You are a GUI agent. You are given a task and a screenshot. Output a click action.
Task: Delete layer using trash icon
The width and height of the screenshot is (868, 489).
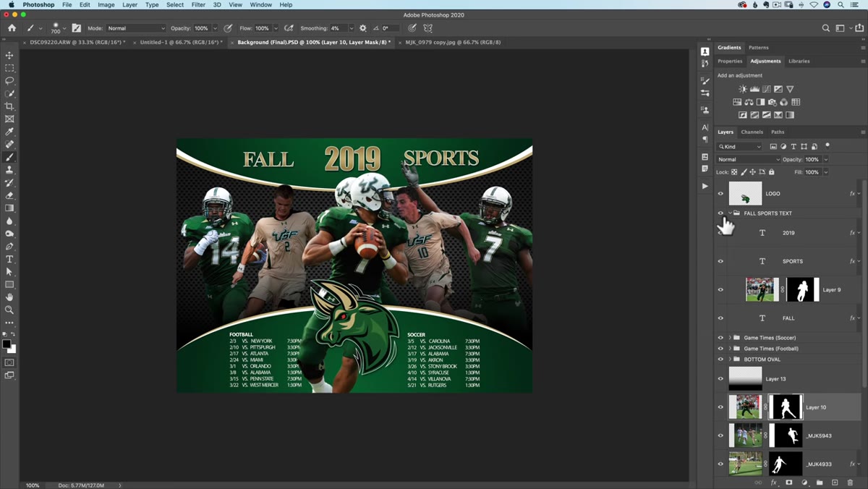click(x=850, y=482)
